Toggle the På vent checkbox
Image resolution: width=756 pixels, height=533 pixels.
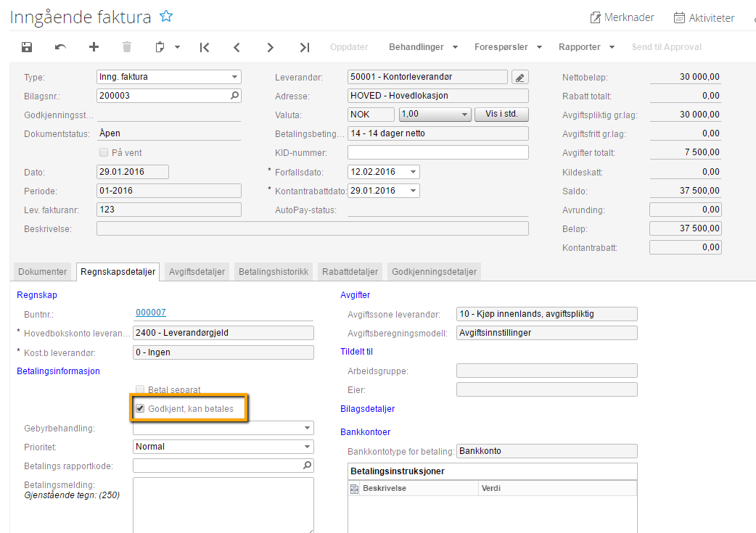pos(103,152)
